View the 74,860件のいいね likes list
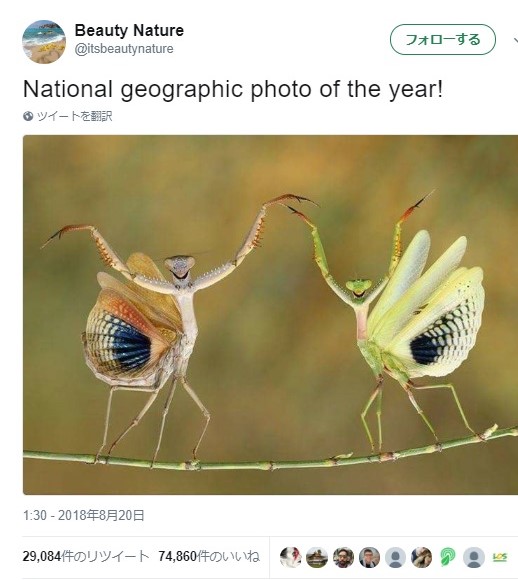This screenshot has width=518, height=580. pyautogui.click(x=209, y=556)
